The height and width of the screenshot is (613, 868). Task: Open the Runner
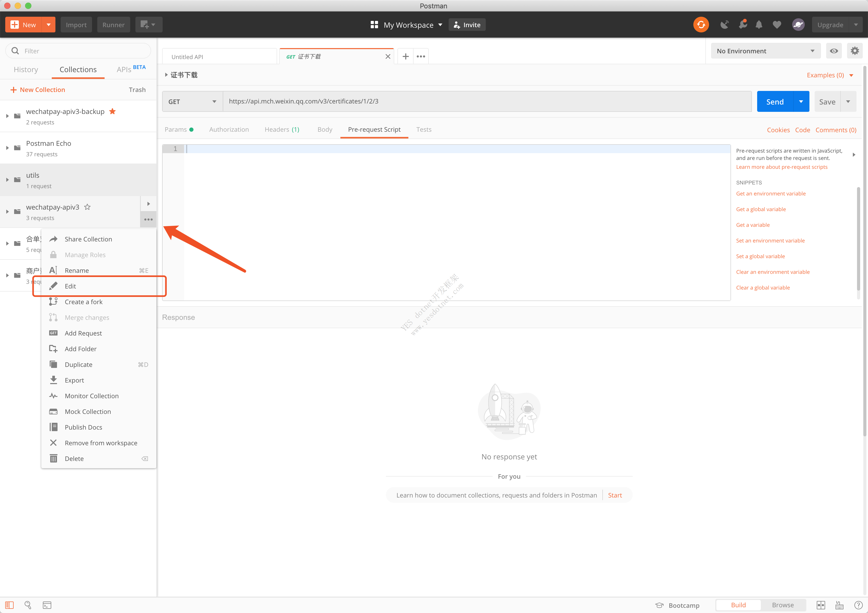tap(113, 25)
